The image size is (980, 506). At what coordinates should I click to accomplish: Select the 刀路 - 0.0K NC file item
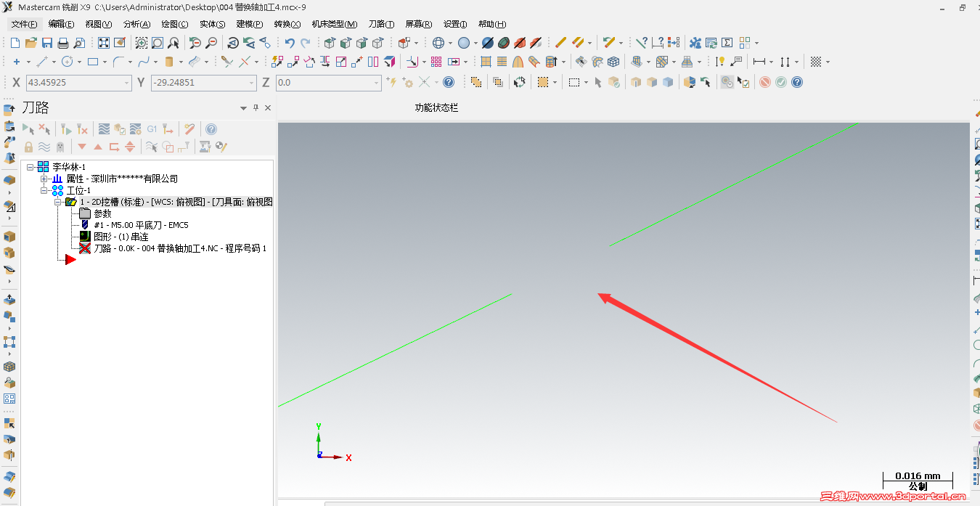[x=173, y=248]
